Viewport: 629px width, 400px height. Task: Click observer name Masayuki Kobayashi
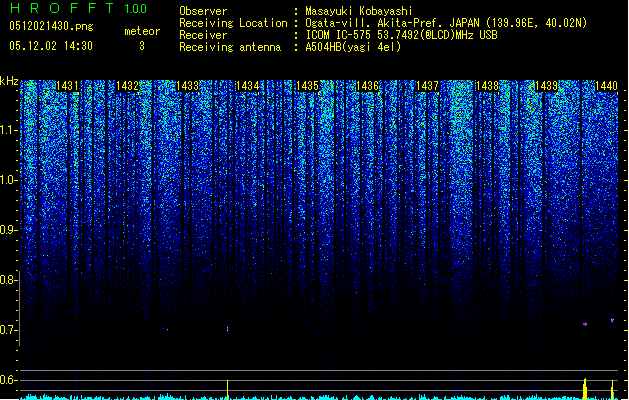[x=359, y=11]
